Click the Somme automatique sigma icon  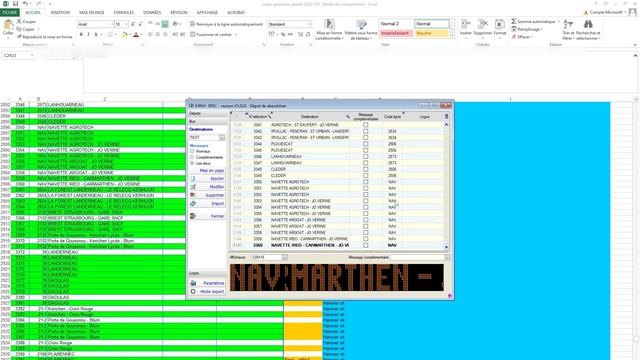(x=514, y=21)
